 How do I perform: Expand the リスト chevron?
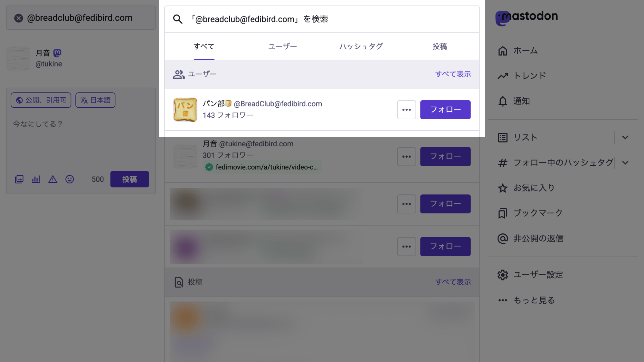pos(625,137)
